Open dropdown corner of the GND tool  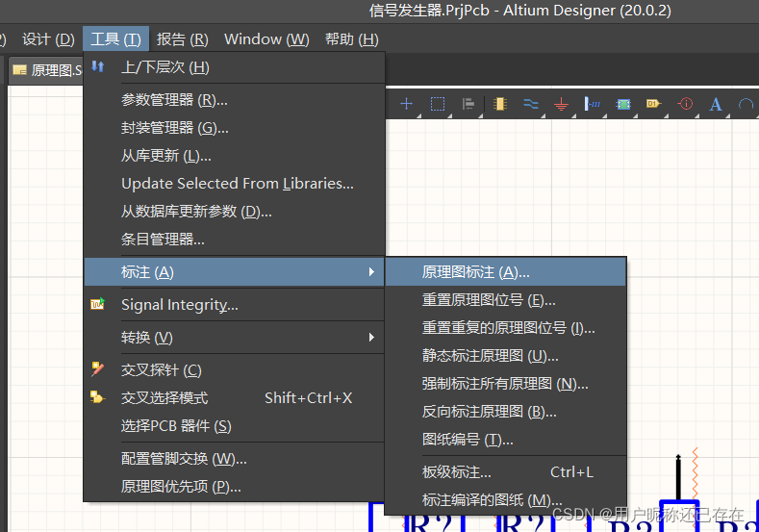[x=573, y=116]
